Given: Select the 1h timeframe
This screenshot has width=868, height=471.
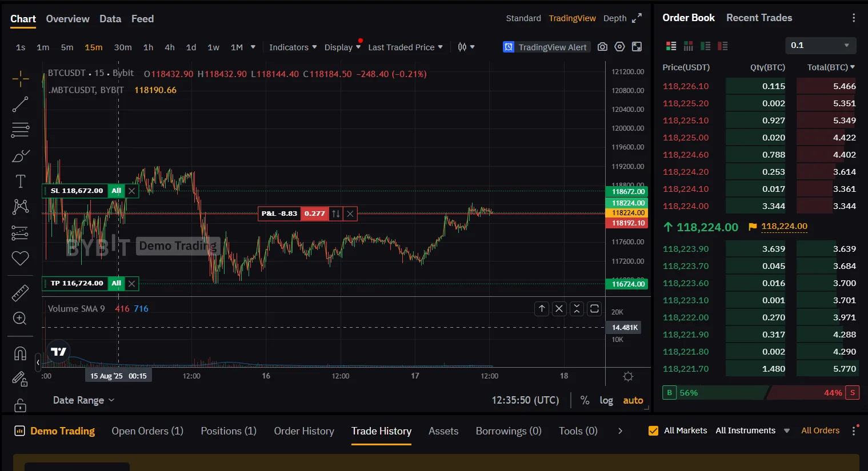Looking at the screenshot, I should tap(148, 47).
